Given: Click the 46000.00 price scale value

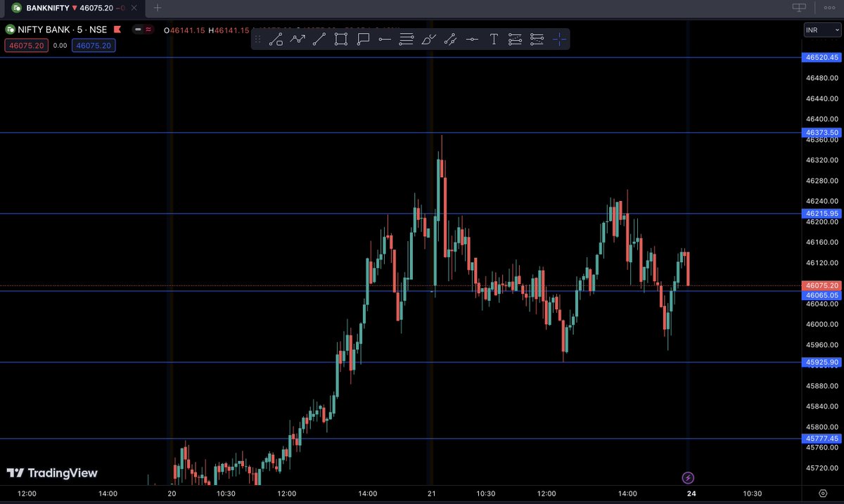Looking at the screenshot, I should click(822, 324).
